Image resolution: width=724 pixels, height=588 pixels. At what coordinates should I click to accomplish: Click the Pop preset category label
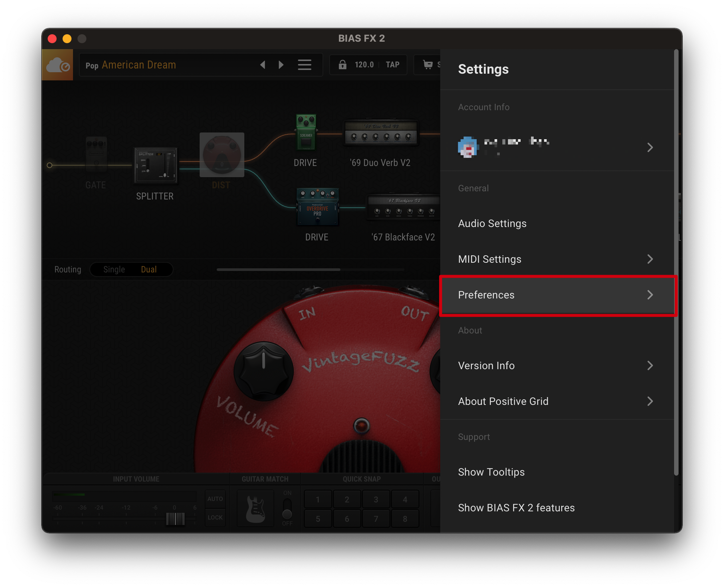[92, 66]
